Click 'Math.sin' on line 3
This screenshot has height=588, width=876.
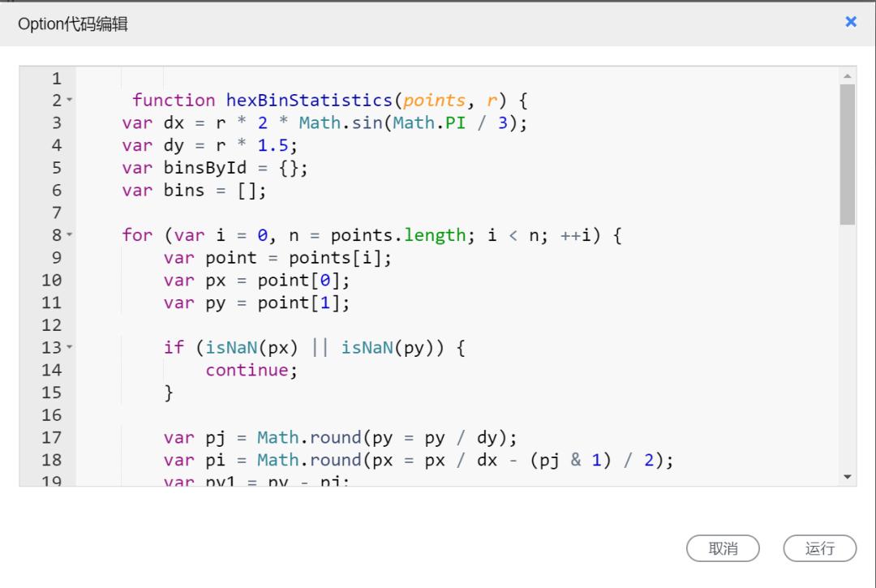340,122
